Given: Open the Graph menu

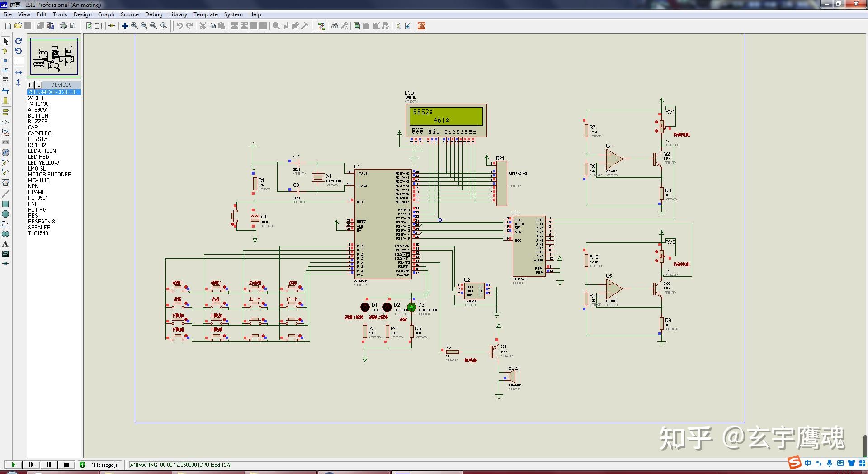Looking at the screenshot, I should pyautogui.click(x=106, y=14).
